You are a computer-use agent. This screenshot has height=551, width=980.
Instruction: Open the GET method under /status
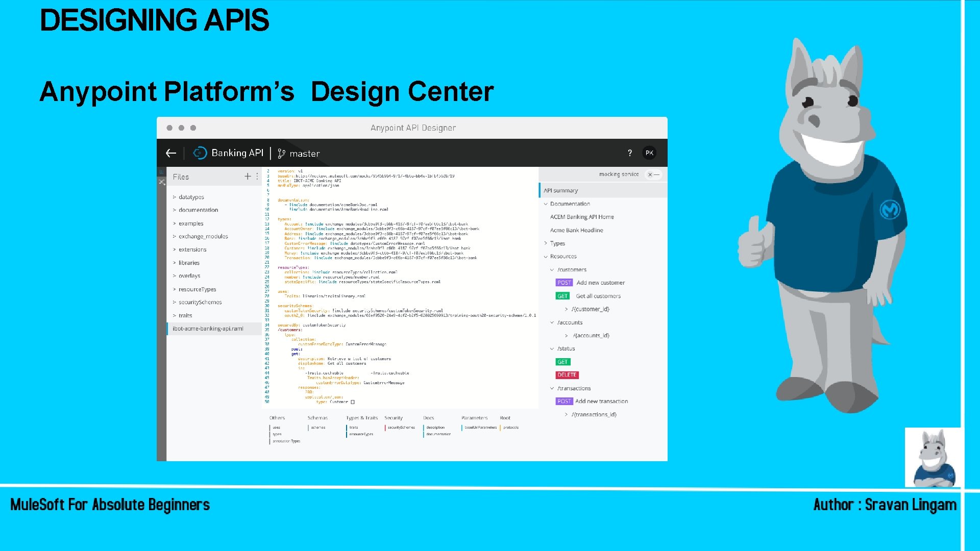pyautogui.click(x=562, y=362)
